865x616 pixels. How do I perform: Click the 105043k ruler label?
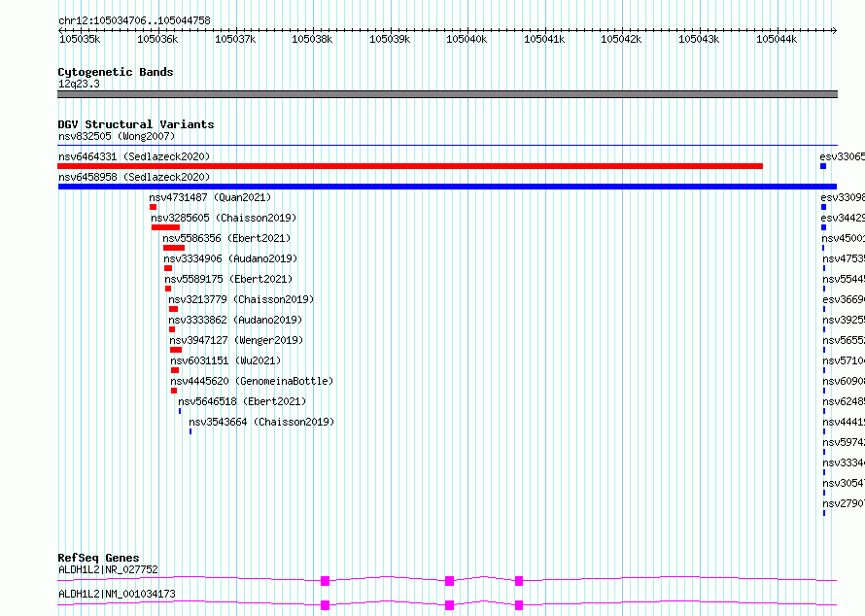click(699, 39)
